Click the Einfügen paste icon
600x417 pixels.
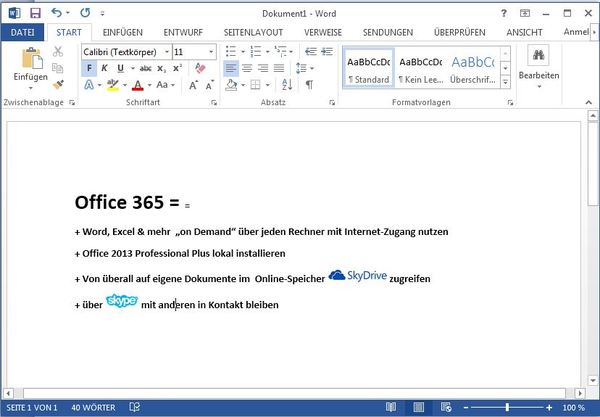(x=31, y=58)
